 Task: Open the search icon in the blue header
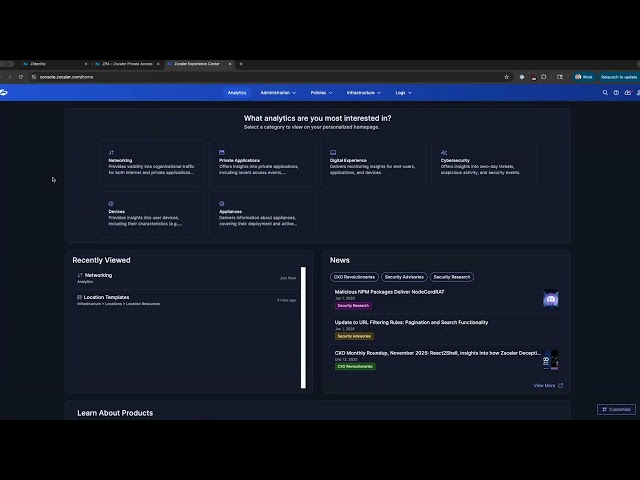click(x=605, y=93)
